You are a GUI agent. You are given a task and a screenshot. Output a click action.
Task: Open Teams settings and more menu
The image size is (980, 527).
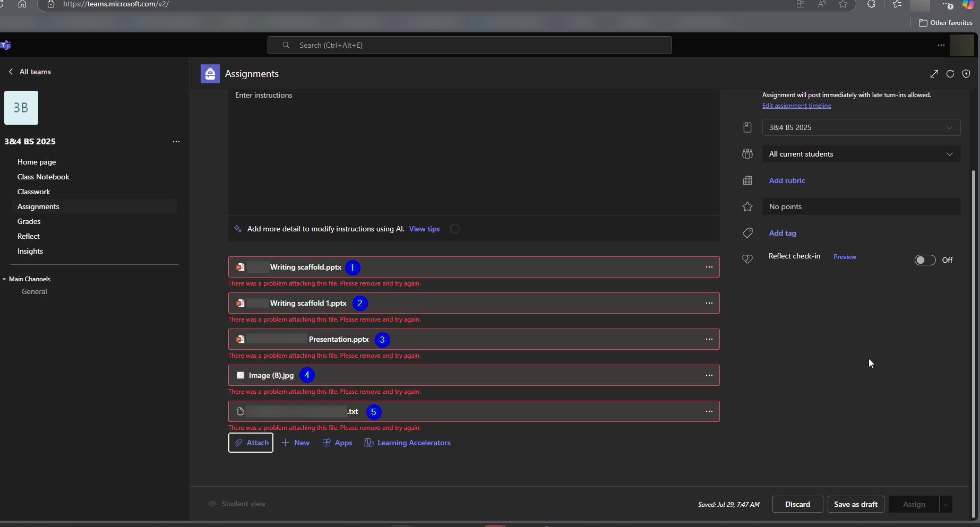point(941,45)
